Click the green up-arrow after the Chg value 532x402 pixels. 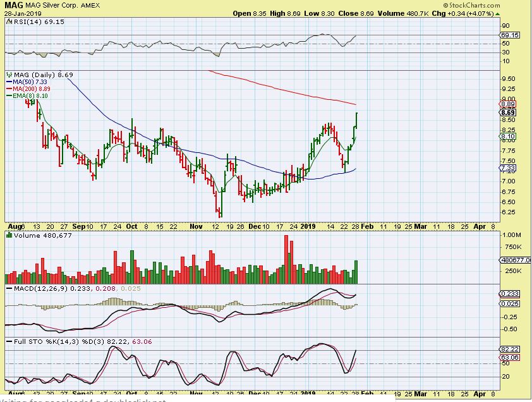tap(497, 14)
